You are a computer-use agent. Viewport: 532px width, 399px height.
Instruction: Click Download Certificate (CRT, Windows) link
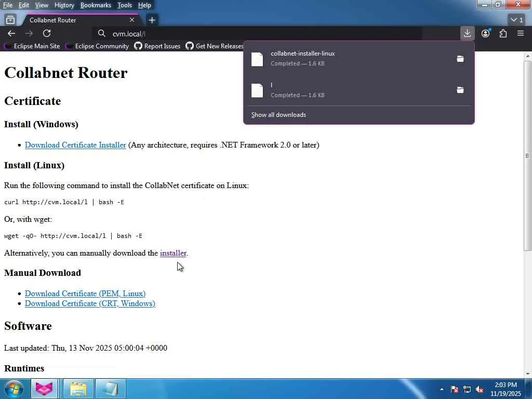[x=90, y=303]
